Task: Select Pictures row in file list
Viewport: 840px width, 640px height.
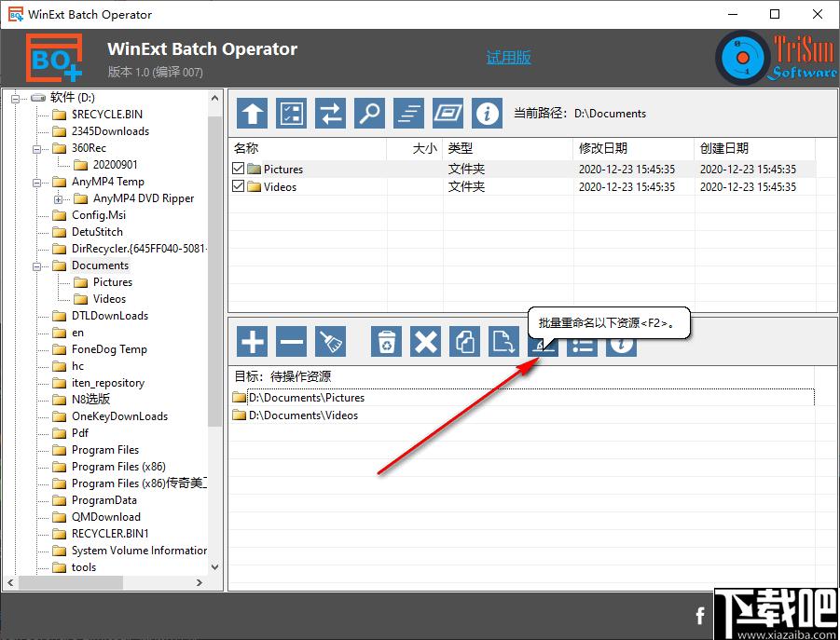Action: (x=522, y=170)
